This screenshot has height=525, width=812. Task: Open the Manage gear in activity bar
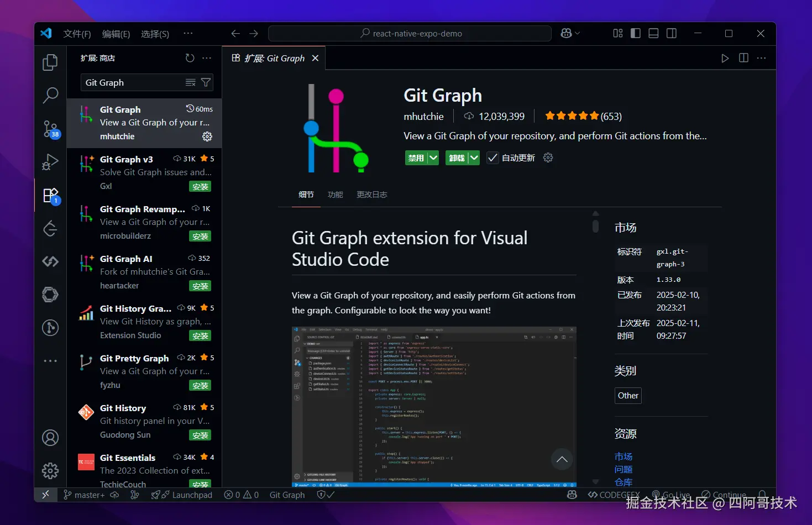click(x=50, y=471)
